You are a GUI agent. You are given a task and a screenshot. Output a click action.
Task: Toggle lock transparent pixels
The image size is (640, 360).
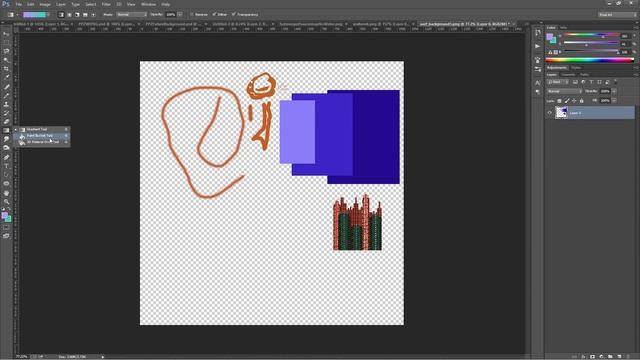560,100
